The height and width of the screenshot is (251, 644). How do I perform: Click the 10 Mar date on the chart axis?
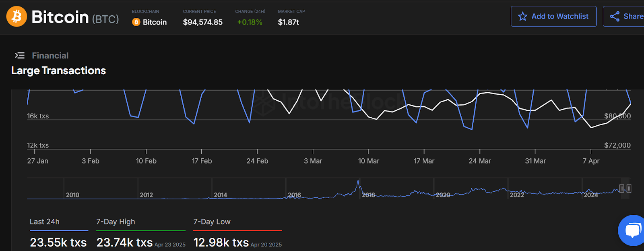coord(369,161)
